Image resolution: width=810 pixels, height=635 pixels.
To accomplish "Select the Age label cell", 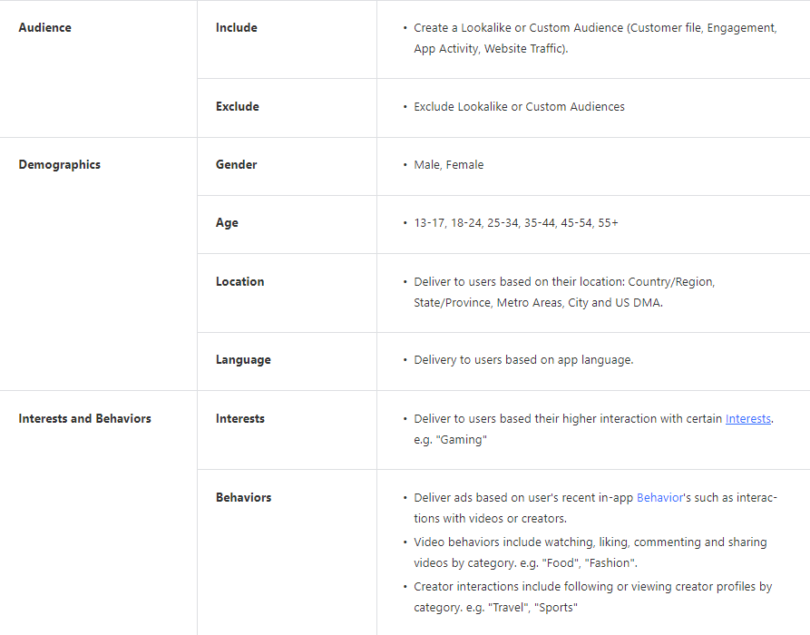I will coord(227,223).
